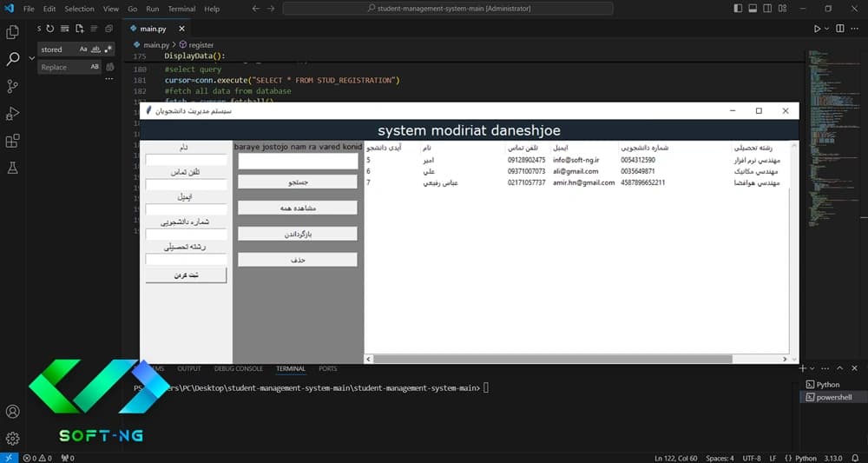The height and width of the screenshot is (463, 868).
Task: Open editor more actions ellipsis
Action: pyautogui.click(x=855, y=29)
